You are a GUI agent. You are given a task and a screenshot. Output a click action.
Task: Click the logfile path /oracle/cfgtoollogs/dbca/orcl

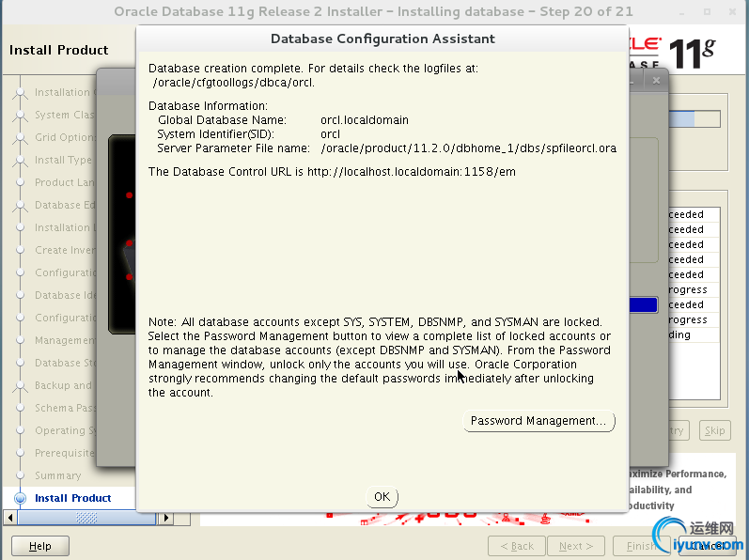(234, 83)
